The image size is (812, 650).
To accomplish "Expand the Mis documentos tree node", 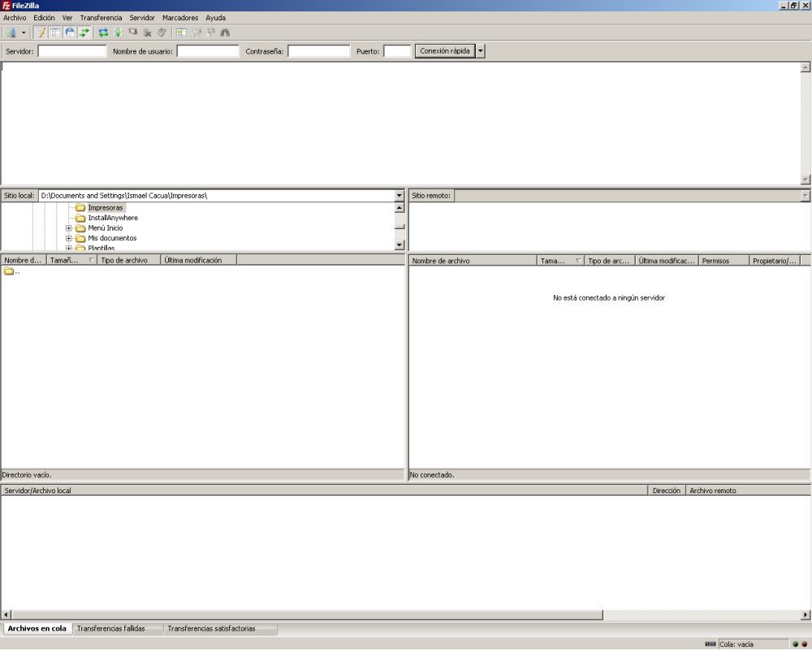I will (69, 238).
